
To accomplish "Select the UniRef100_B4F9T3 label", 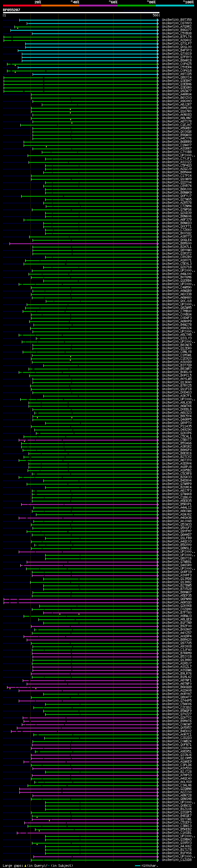I will click(x=177, y=50).
